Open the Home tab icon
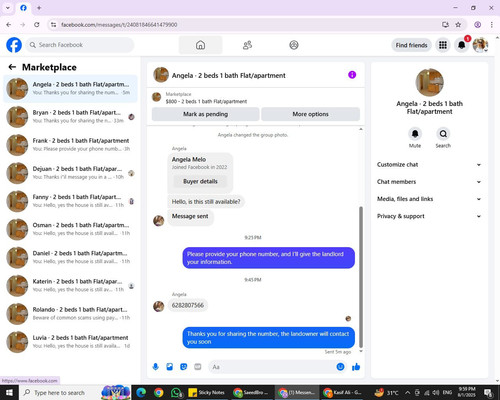 (200, 45)
